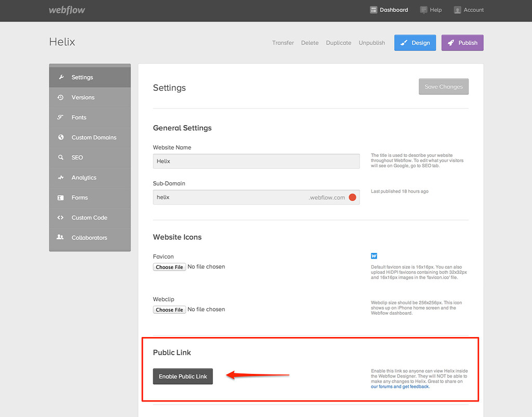Click the Sub-Domain input field
This screenshot has width=532, height=417.
tap(256, 197)
